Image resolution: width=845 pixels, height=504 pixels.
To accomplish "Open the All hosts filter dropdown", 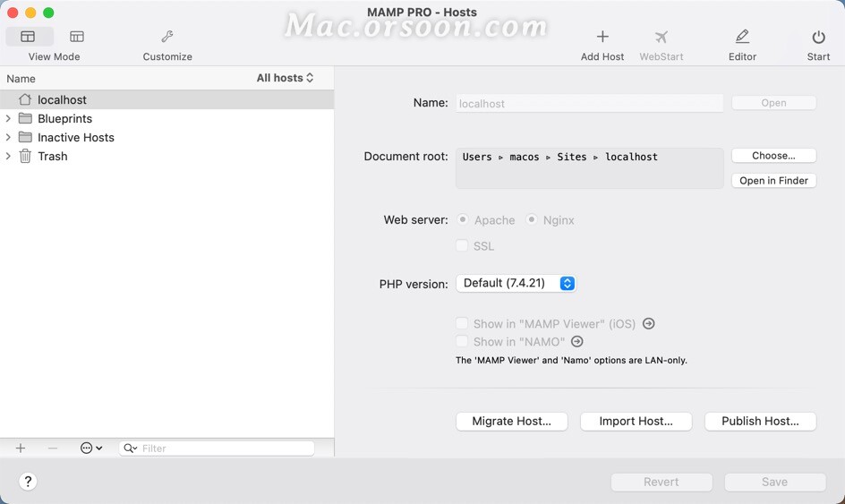I will click(285, 78).
